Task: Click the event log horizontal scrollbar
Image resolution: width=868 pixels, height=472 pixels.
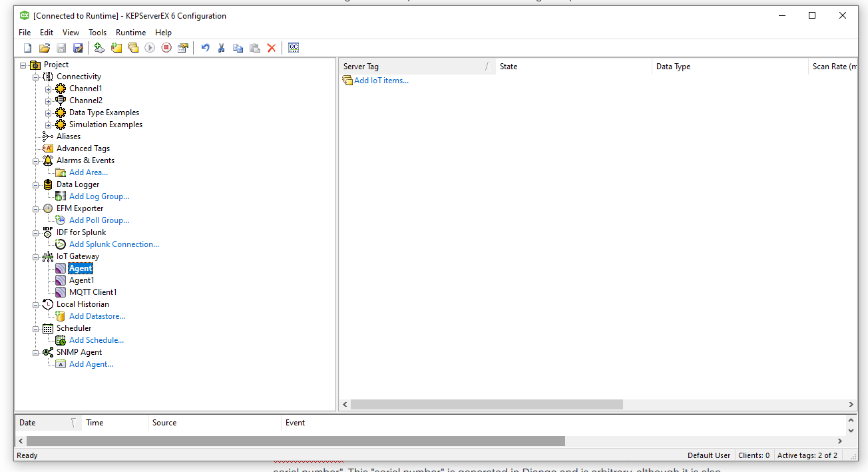Action: [x=296, y=441]
